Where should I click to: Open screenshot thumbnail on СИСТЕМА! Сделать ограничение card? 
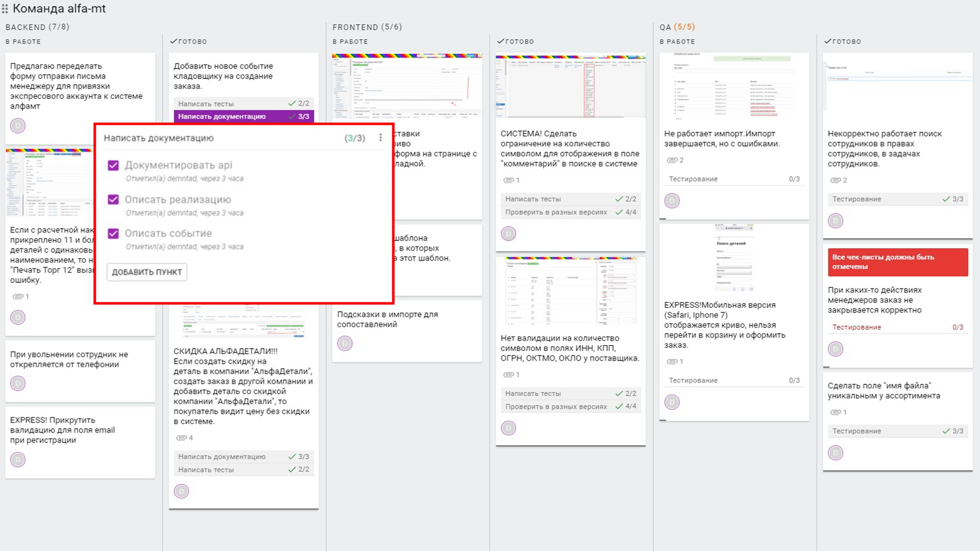point(570,86)
